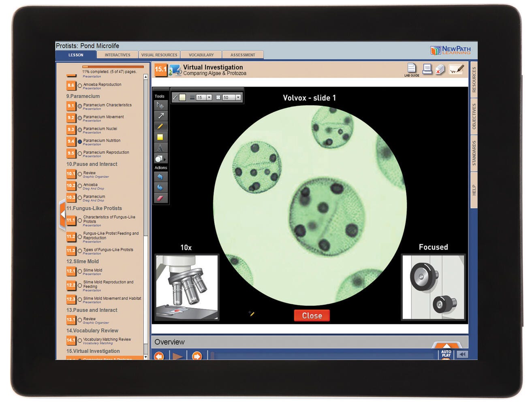Click the eraser action icon
Image resolution: width=532 pixels, height=405 pixels.
pyautogui.click(x=160, y=198)
